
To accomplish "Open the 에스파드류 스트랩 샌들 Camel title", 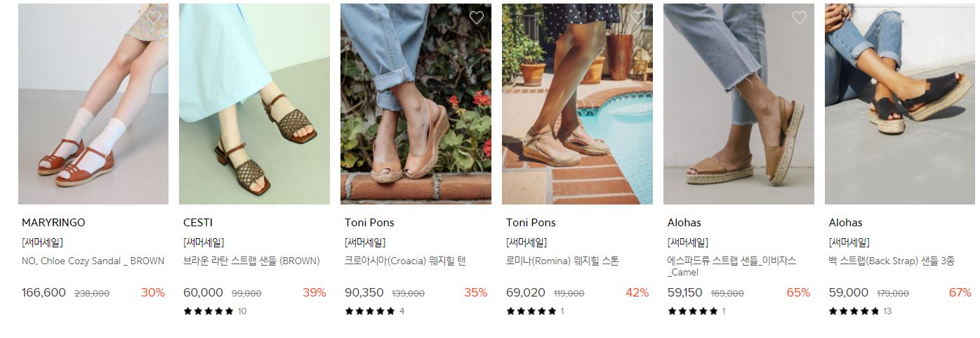I will pos(732,266).
